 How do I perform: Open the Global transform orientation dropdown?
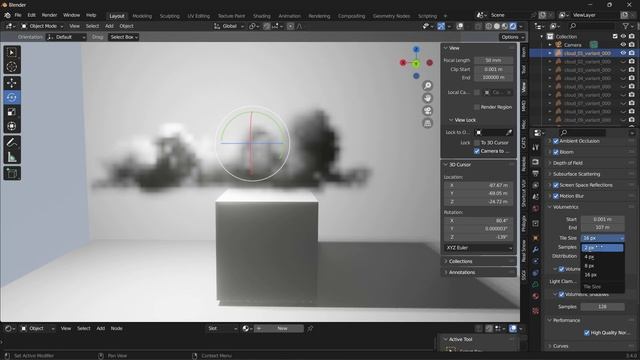[x=229, y=26]
